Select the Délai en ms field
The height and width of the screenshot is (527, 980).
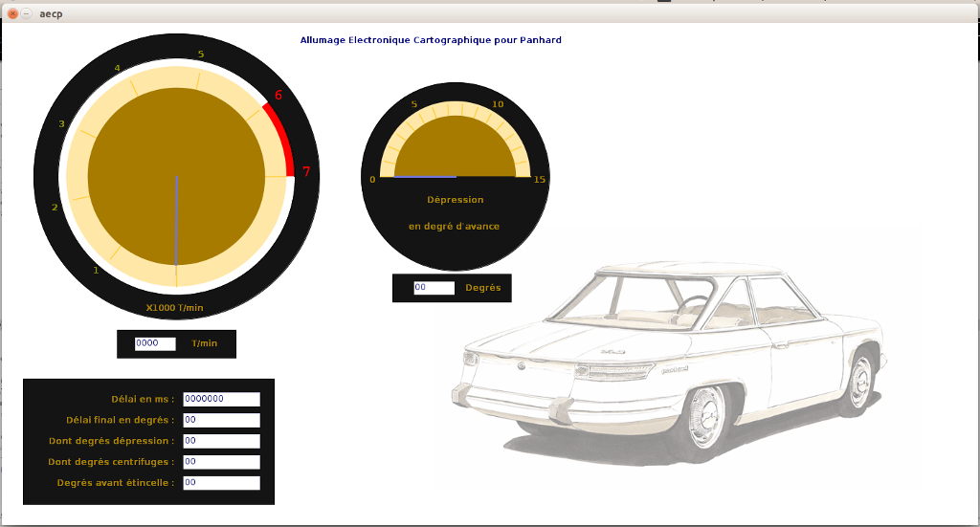[x=221, y=399]
